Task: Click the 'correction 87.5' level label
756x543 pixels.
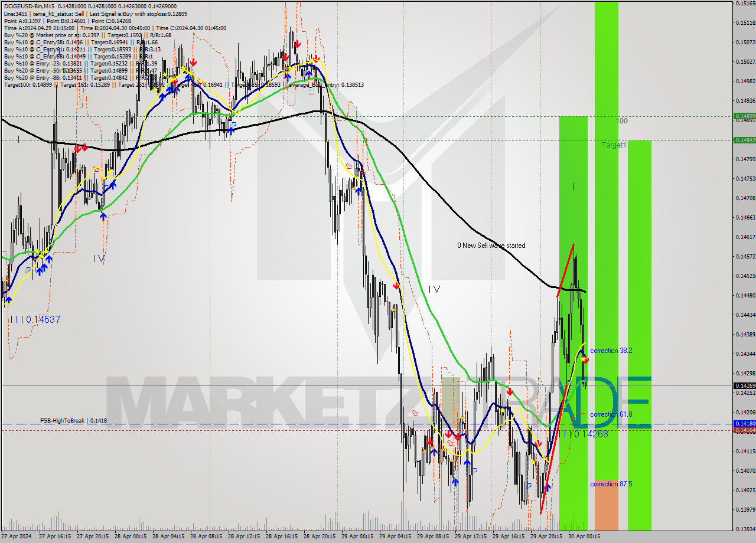Action: (611, 484)
